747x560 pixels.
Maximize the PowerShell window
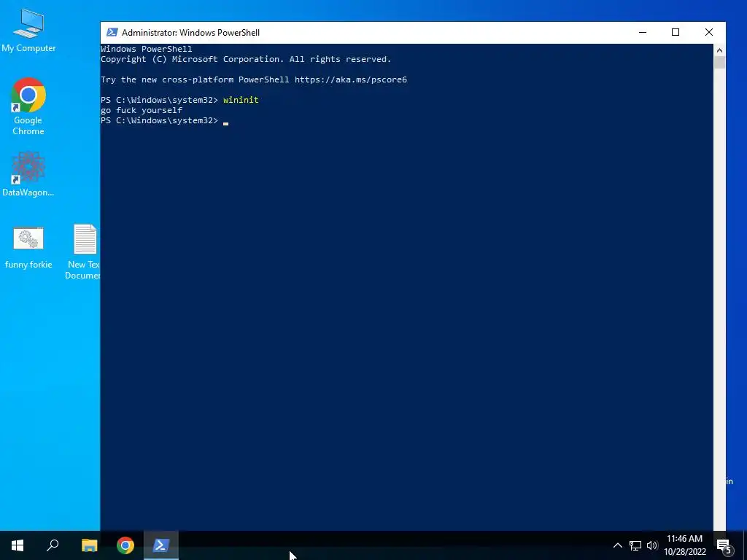point(676,32)
